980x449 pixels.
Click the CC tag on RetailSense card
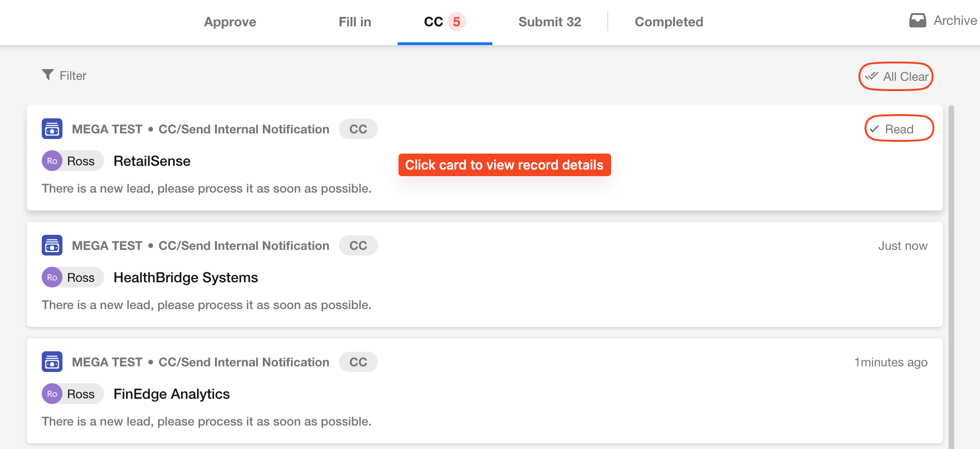point(358,129)
